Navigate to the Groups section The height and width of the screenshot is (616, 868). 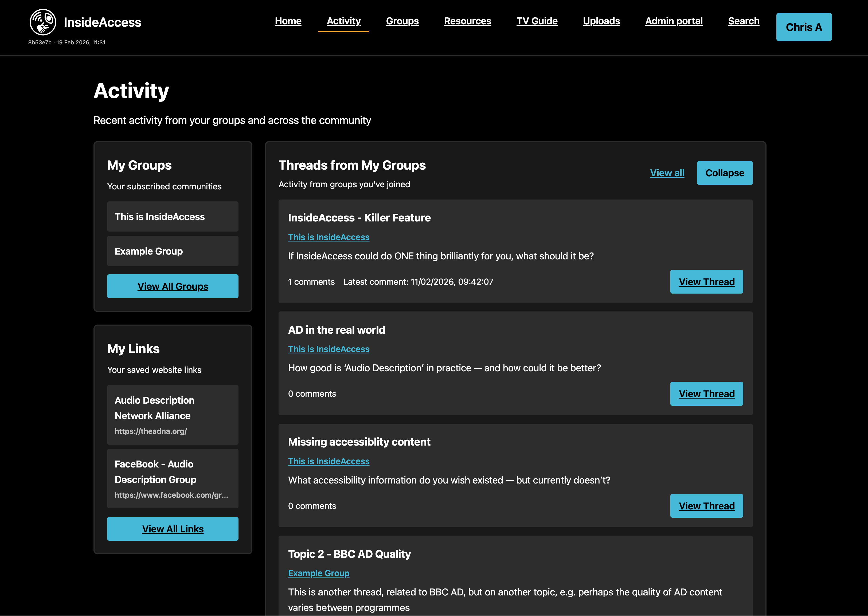pyautogui.click(x=402, y=21)
